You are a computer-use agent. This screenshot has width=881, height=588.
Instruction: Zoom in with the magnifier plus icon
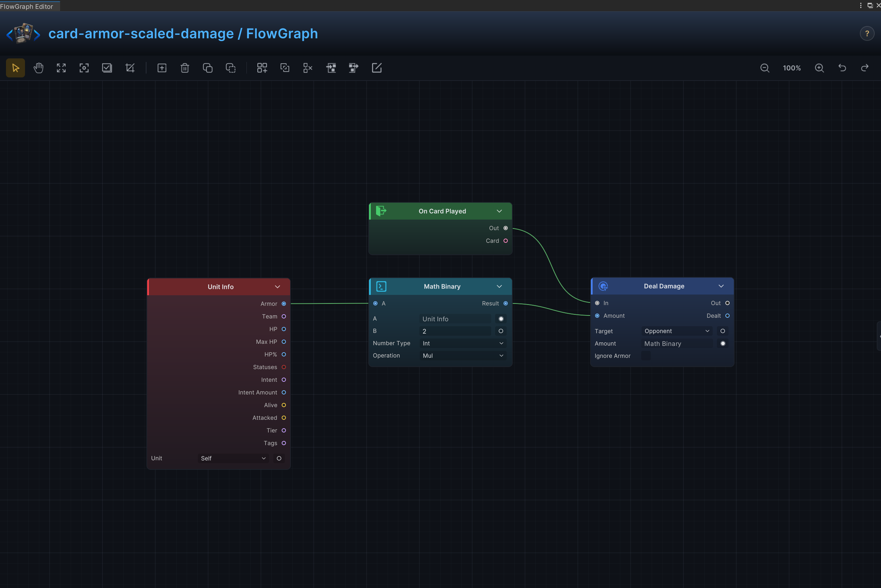point(819,68)
